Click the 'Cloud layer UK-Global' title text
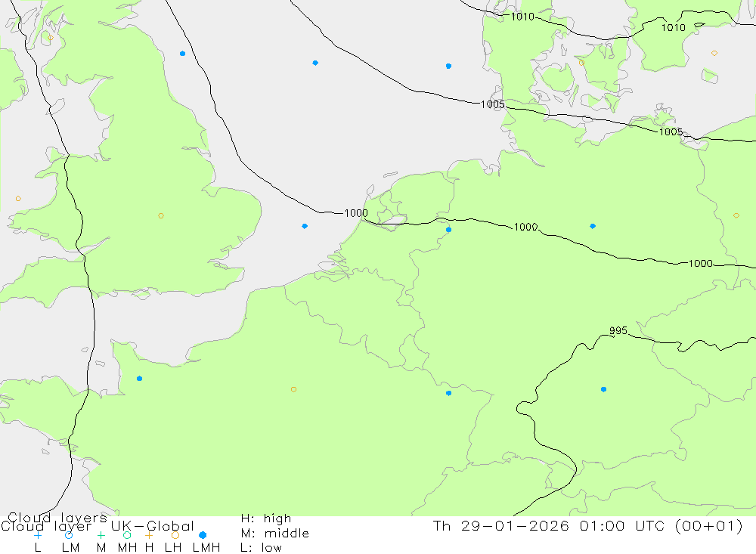Viewport: 756px width, 554px height. tap(98, 526)
